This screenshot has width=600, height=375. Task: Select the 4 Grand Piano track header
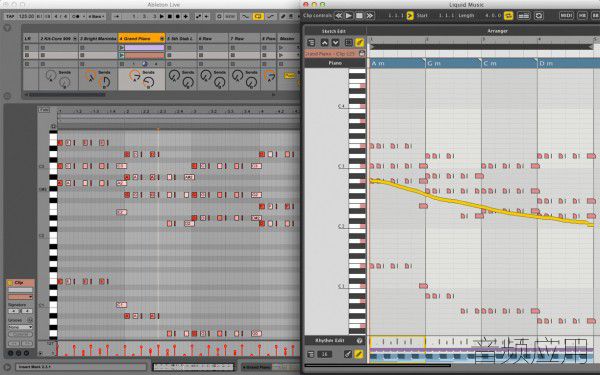pos(141,39)
